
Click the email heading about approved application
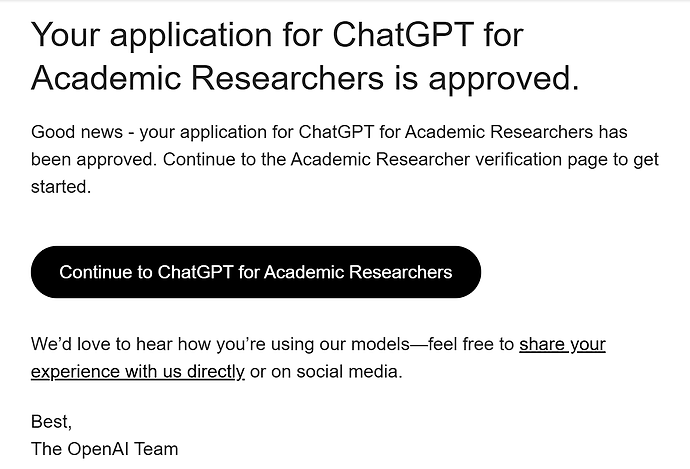pyautogui.click(x=305, y=56)
